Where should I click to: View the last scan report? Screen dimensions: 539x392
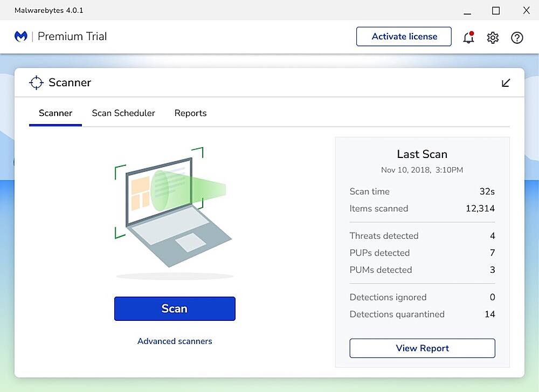[x=422, y=348]
